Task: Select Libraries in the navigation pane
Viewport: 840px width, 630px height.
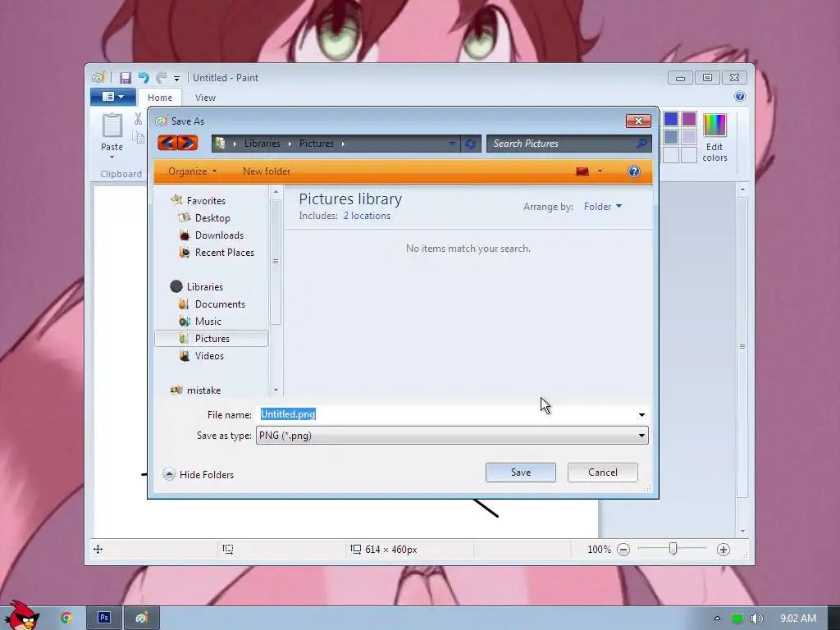Action: tap(204, 287)
